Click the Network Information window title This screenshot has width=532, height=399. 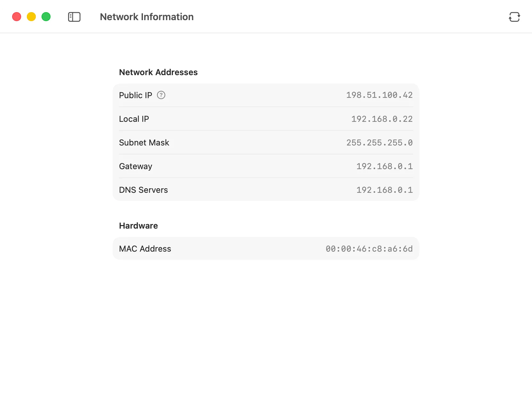147,17
